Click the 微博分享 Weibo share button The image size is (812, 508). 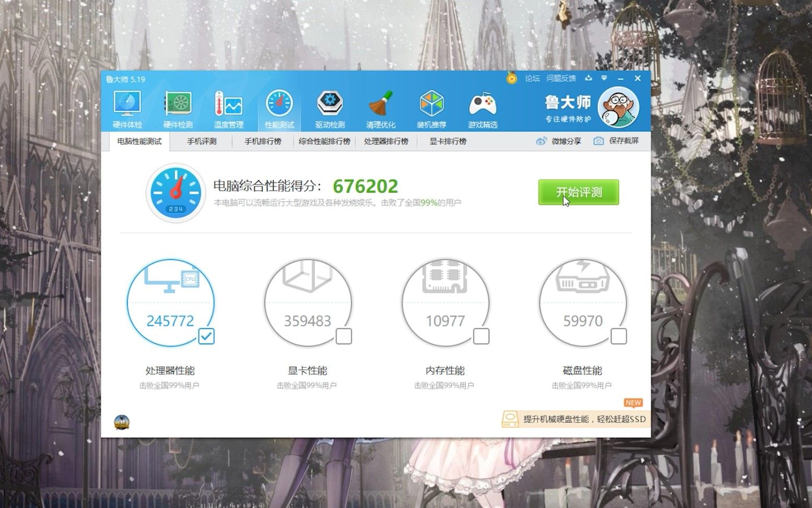tap(559, 141)
